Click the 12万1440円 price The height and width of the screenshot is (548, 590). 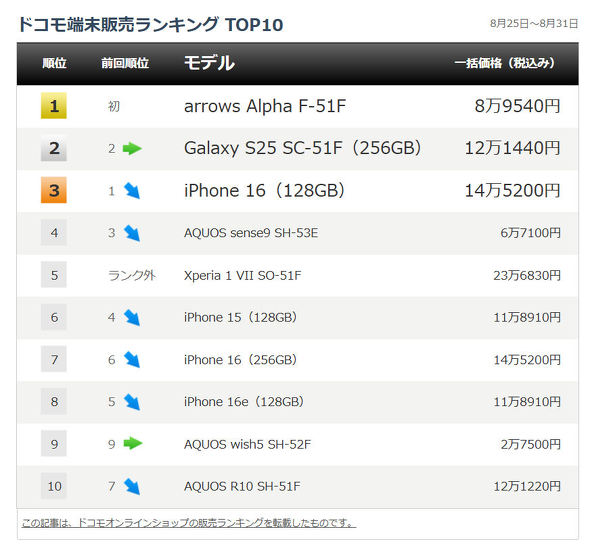pyautogui.click(x=512, y=148)
